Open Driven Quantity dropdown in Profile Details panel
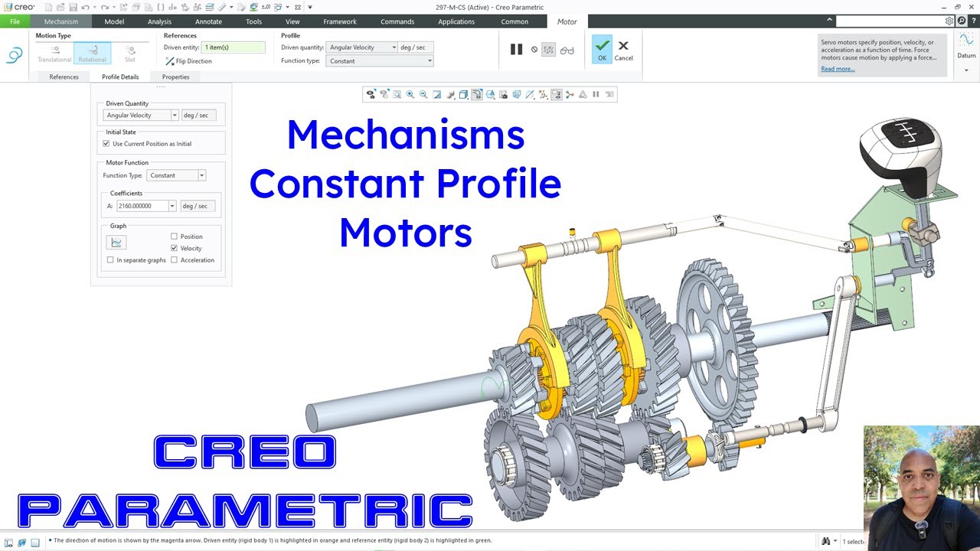 click(x=175, y=116)
